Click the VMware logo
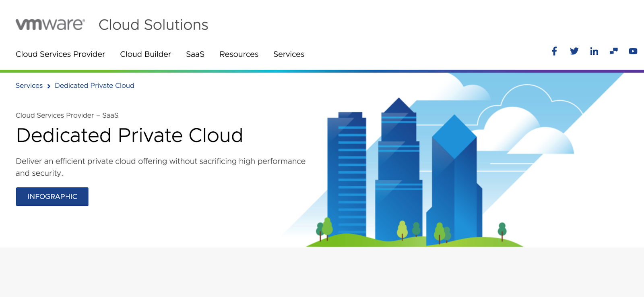 click(x=50, y=25)
